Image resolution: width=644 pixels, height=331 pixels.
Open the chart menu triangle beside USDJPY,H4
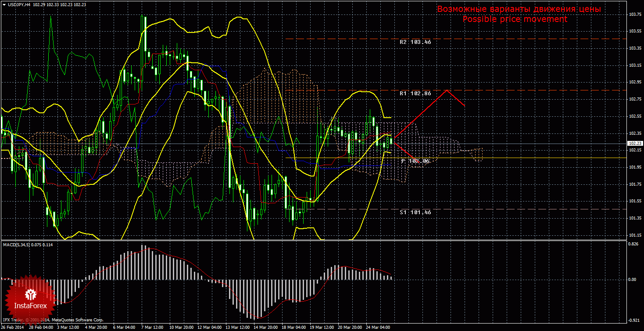click(x=4, y=4)
